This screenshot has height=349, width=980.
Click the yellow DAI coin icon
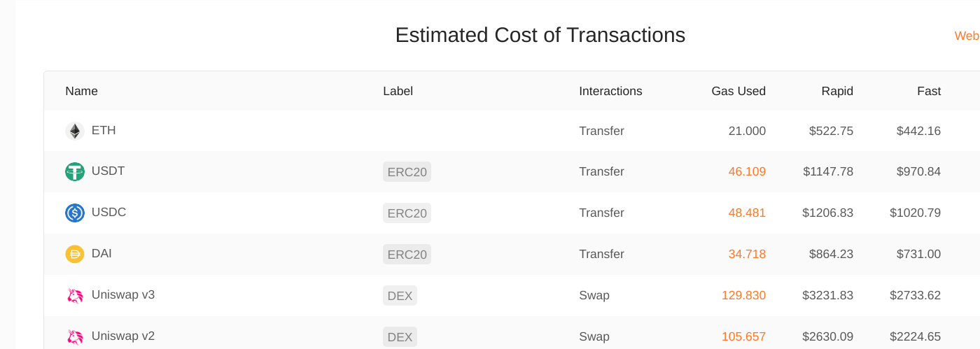[75, 255]
